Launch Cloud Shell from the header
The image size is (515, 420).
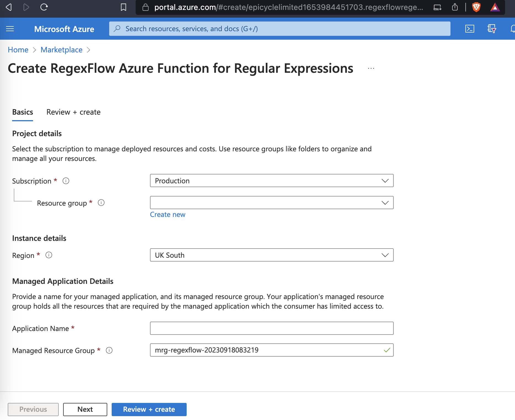pyautogui.click(x=470, y=29)
